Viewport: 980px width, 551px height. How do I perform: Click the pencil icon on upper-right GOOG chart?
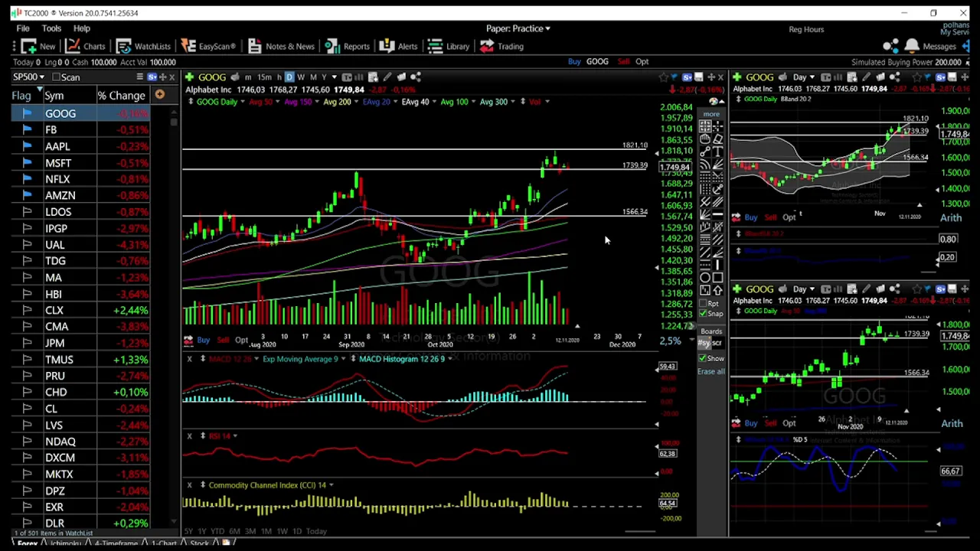pyautogui.click(x=866, y=77)
